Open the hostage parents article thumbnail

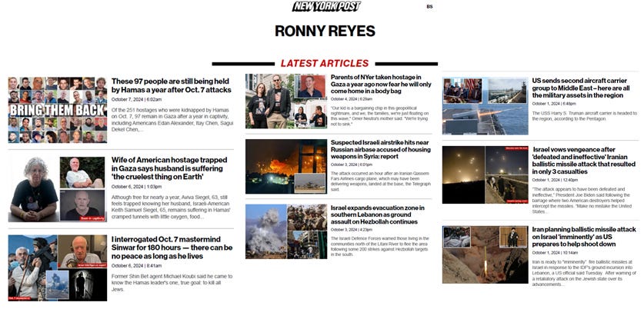click(x=286, y=101)
